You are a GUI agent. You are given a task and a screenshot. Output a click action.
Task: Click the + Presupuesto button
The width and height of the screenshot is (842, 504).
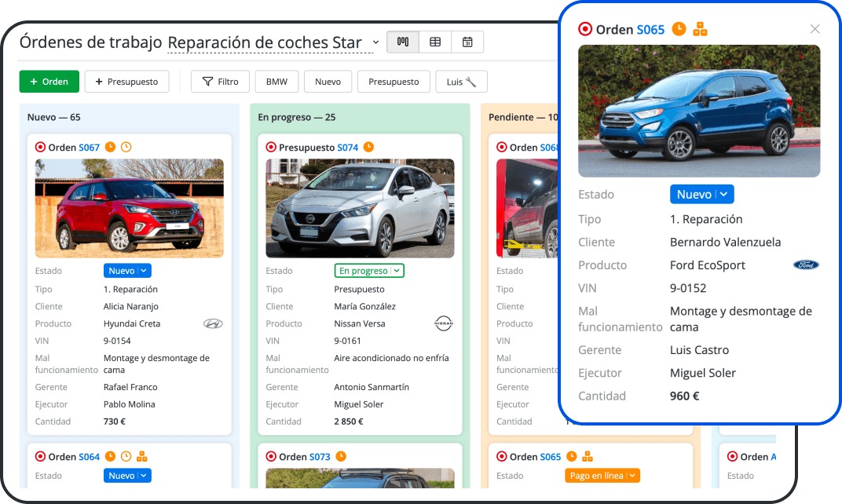(126, 82)
